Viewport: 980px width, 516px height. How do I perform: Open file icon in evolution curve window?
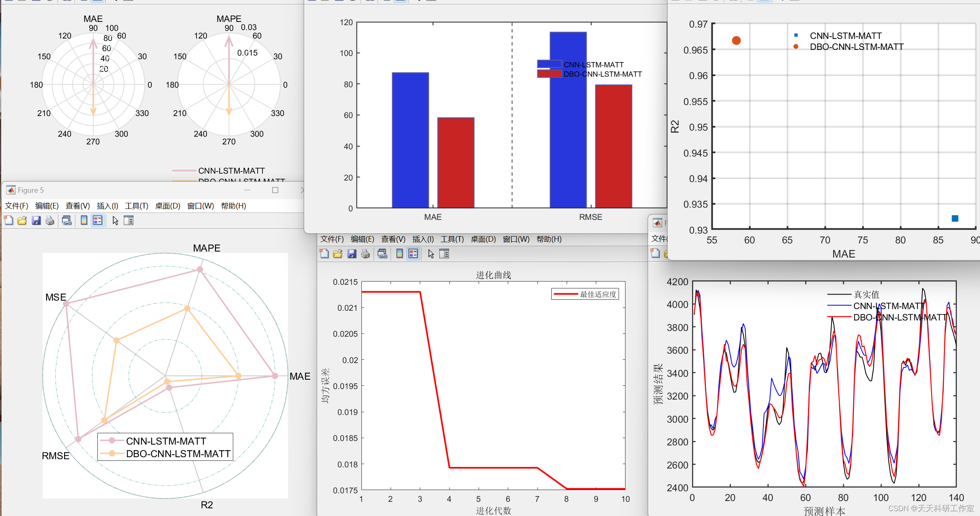tap(337, 254)
